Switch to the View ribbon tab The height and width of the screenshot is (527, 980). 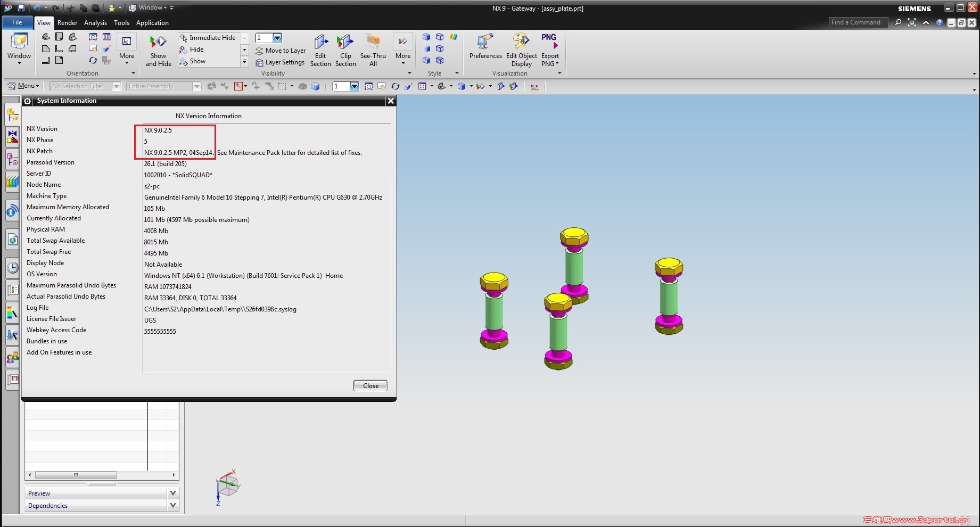44,22
